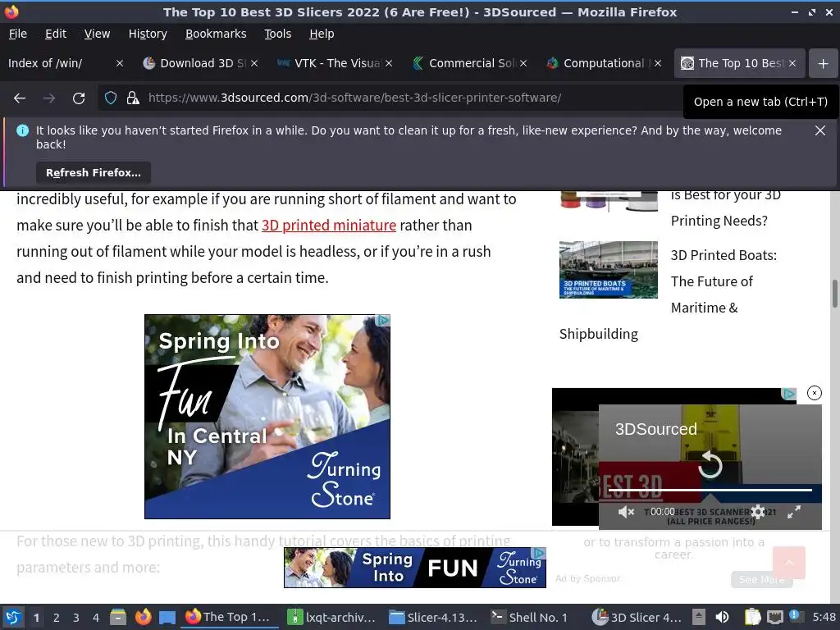The image size is (840, 630).
Task: Click the scroll-to-top red button
Action: 788,563
